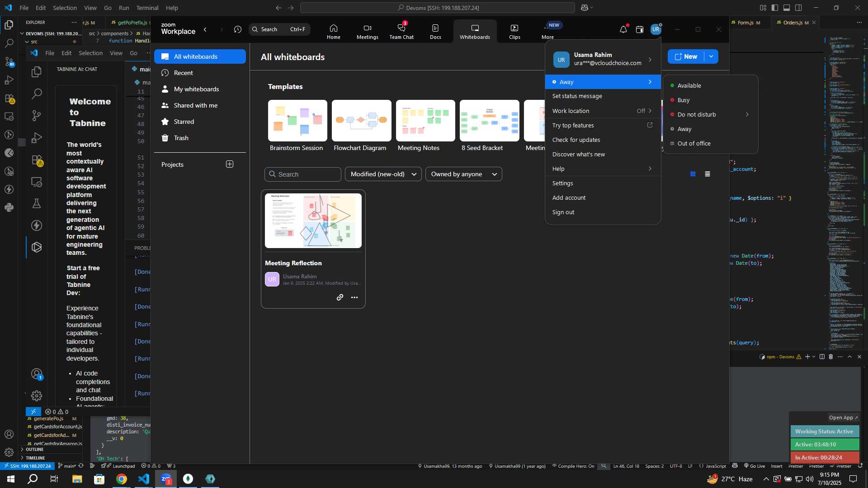Open More tab with NEW badge
The width and height of the screenshot is (868, 488).
(x=548, y=32)
